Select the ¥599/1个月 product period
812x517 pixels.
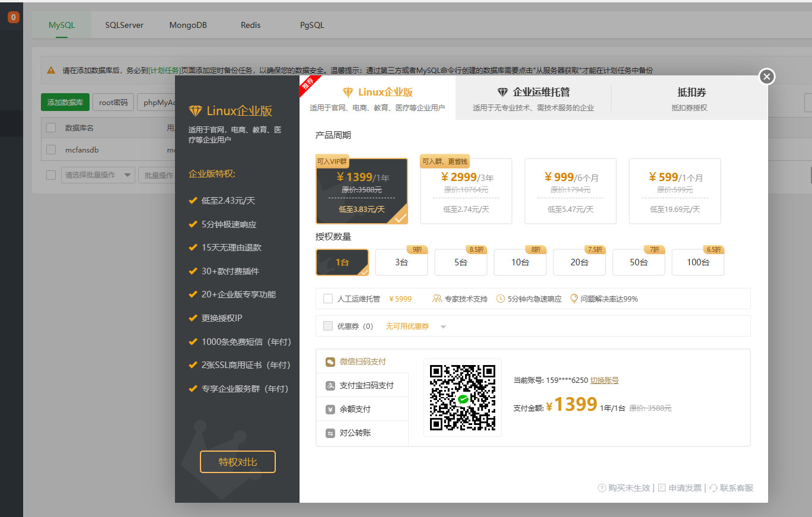coord(675,191)
